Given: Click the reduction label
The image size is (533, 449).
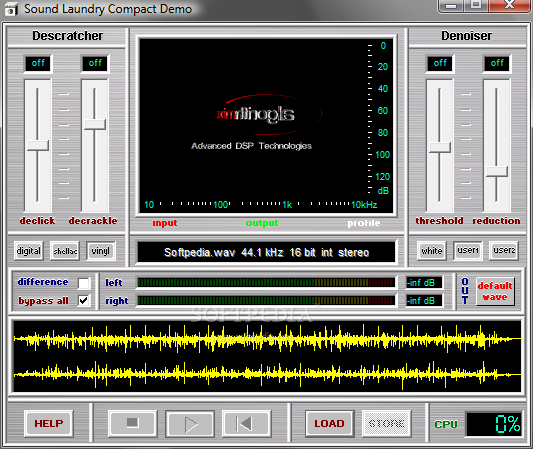Looking at the screenshot, I should (x=496, y=221).
